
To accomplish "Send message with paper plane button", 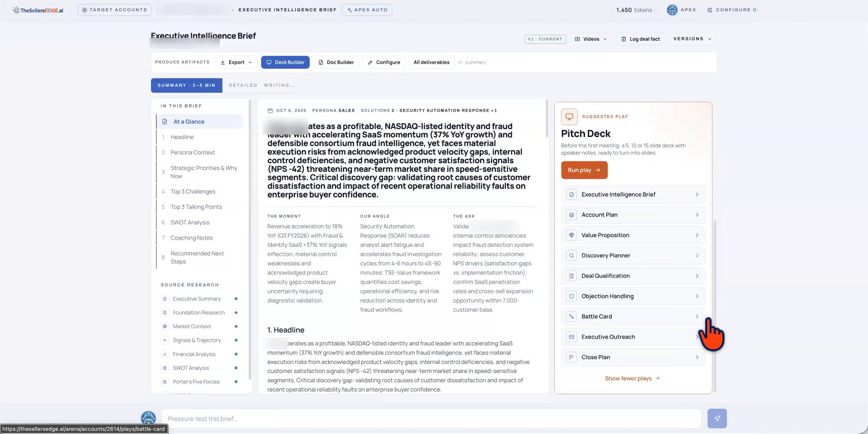I will (x=717, y=419).
